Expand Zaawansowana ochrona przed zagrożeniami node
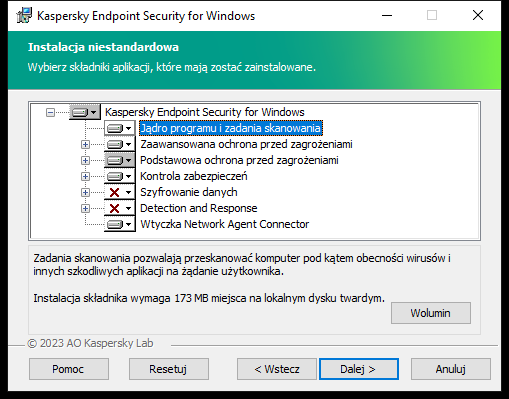Viewport: 509px width, 399px height. click(x=85, y=144)
